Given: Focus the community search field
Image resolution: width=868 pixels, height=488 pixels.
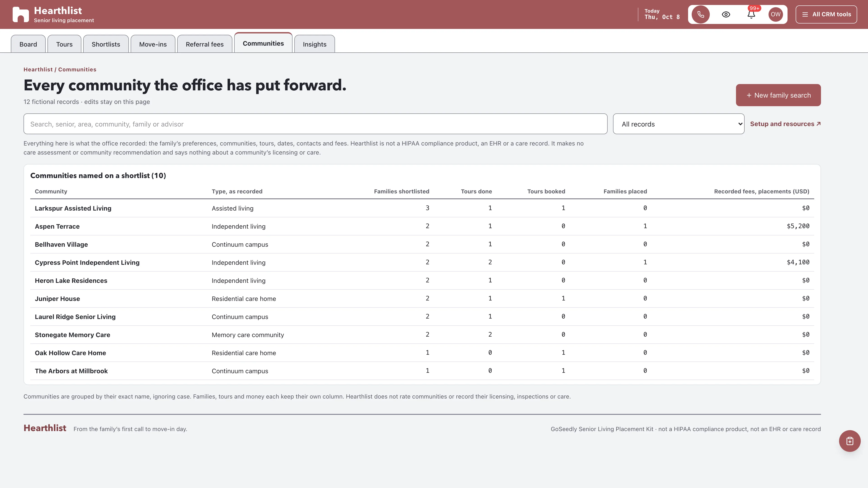Looking at the screenshot, I should point(315,124).
